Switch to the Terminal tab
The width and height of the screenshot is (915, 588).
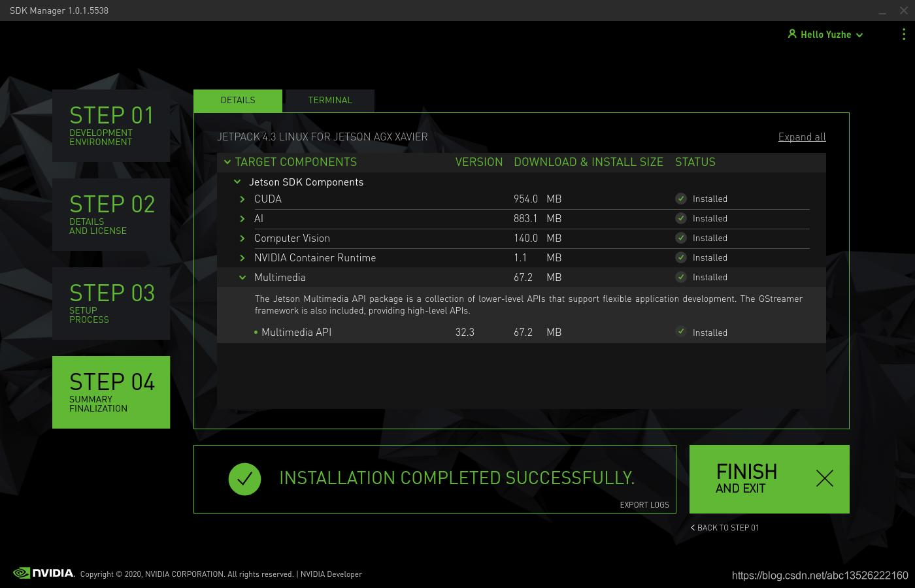[x=330, y=101]
